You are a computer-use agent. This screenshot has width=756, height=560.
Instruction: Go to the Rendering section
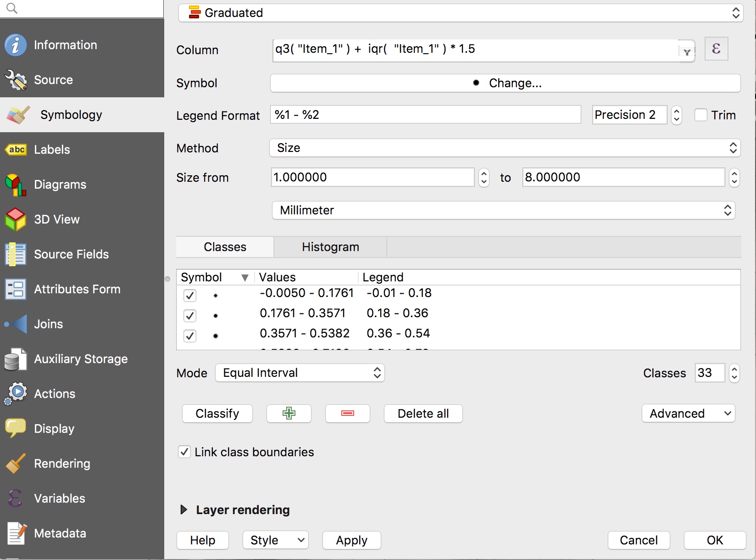(82, 464)
